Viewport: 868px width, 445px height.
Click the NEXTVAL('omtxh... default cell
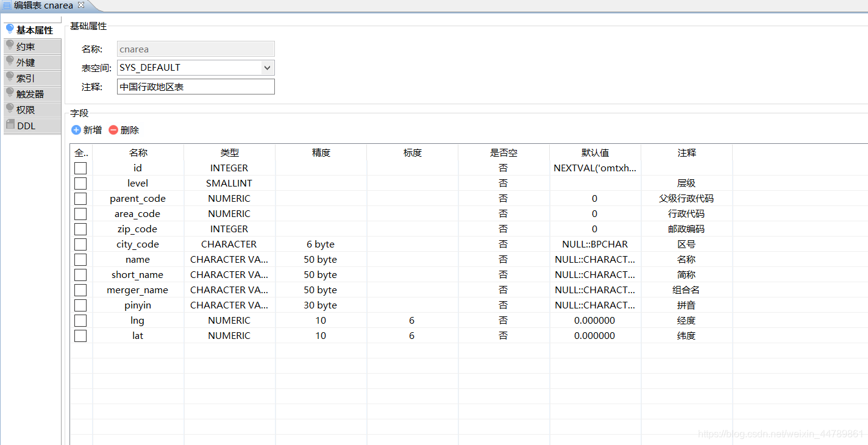pyautogui.click(x=595, y=168)
